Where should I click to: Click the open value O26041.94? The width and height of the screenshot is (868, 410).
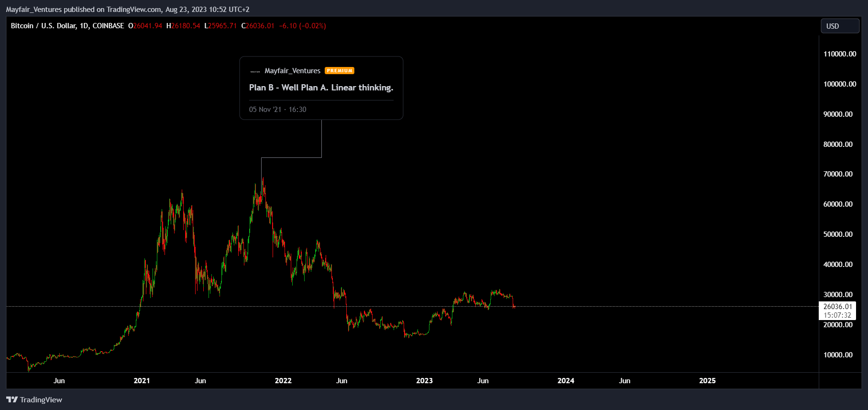coord(145,26)
